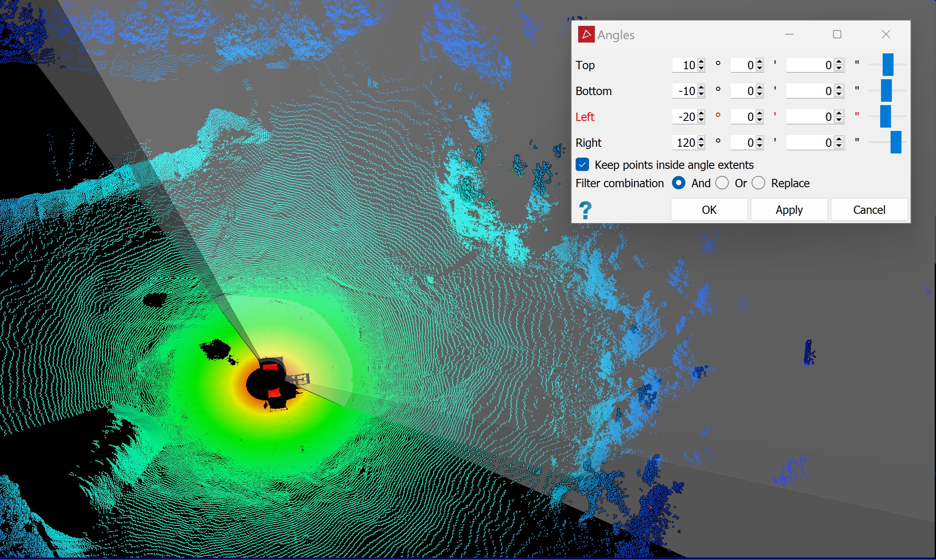
Task: Uncheck Keep points inside angle extents
Action: (582, 165)
